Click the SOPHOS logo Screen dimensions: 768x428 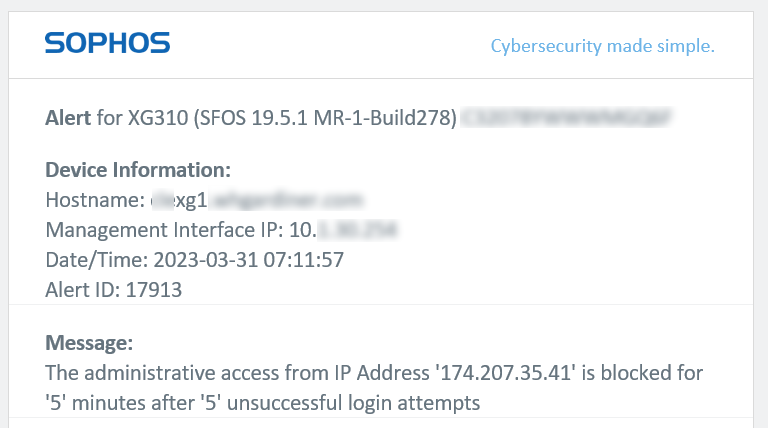click(107, 43)
